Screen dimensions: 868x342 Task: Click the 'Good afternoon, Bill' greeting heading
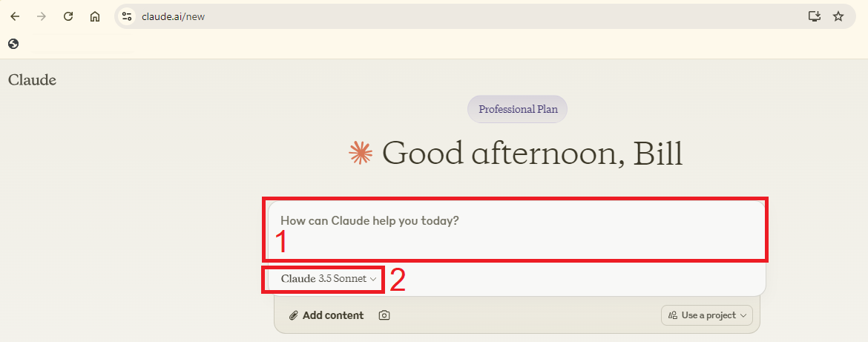pyautogui.click(x=532, y=153)
